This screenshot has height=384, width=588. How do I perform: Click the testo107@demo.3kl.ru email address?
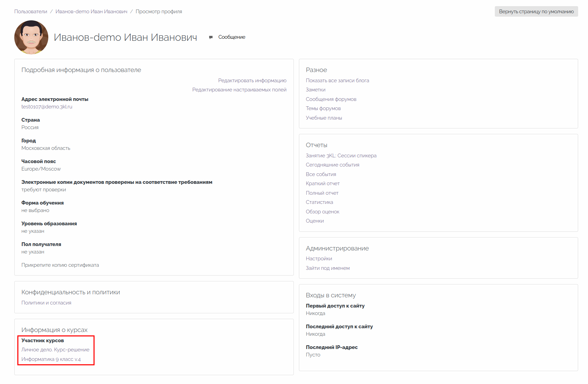(47, 107)
